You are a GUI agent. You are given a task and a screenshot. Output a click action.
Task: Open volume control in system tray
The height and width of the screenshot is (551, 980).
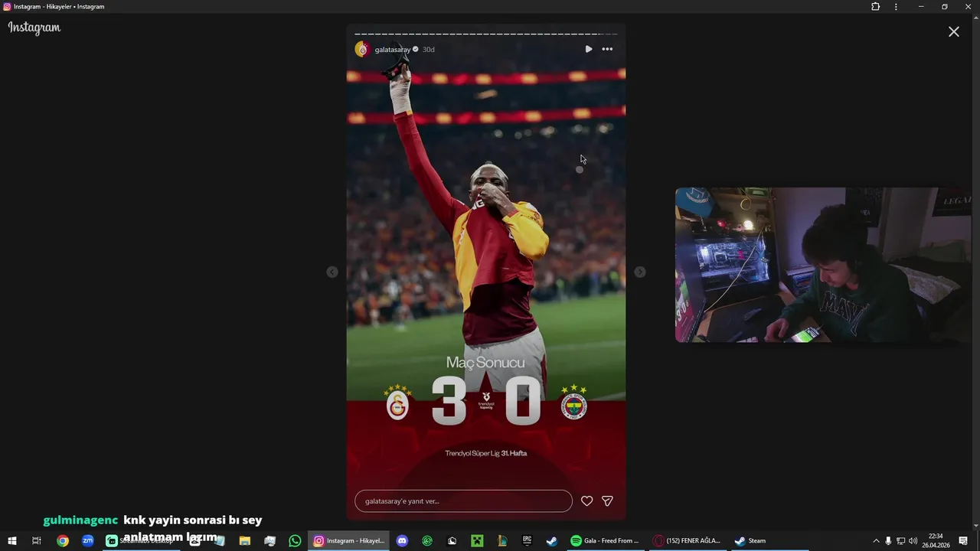[x=913, y=541]
